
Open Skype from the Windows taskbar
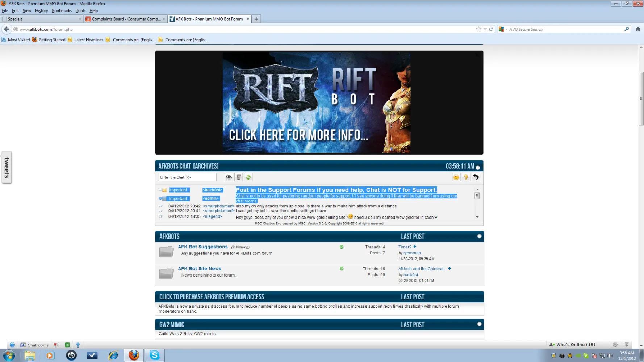coord(155,355)
